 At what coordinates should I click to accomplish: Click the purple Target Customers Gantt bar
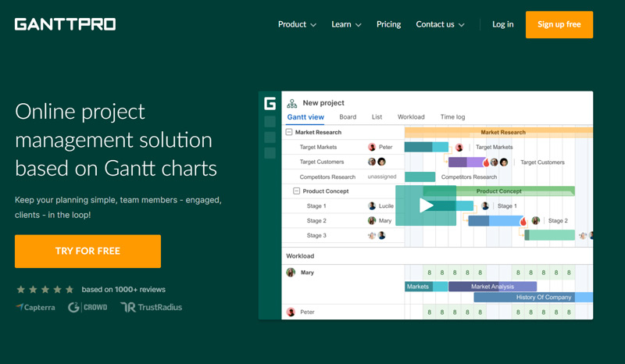click(466, 162)
